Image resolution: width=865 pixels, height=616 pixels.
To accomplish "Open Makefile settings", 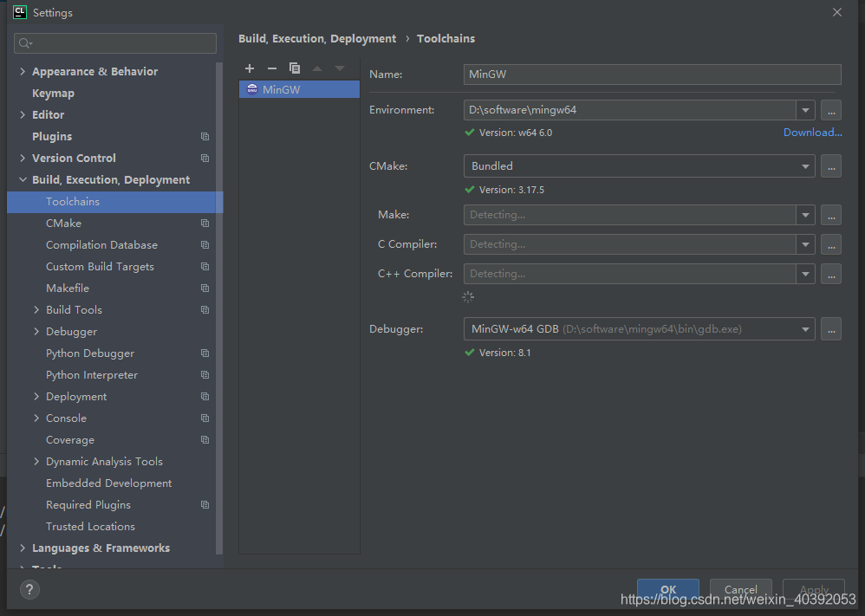I will pos(68,289).
